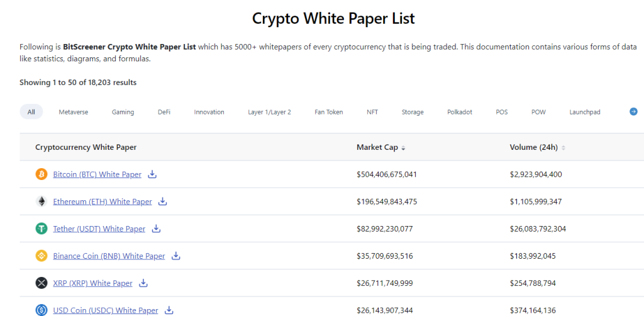The image size is (644, 316).
Task: Filter by the NFT category
Action: (372, 112)
